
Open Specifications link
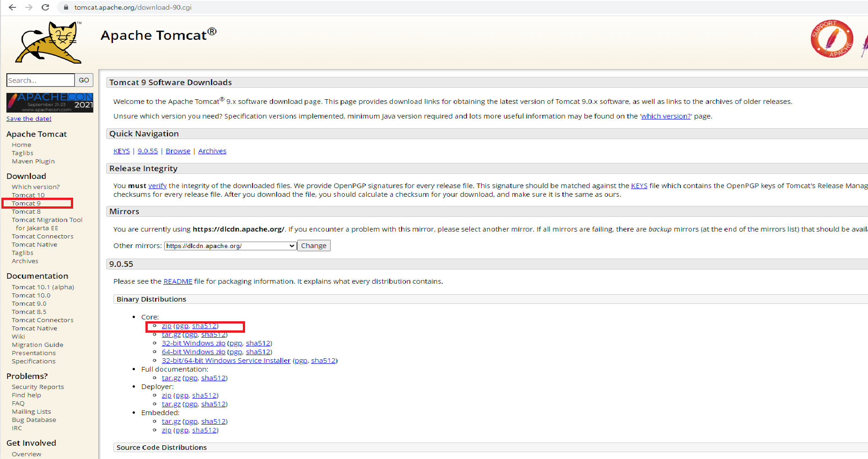34,361
